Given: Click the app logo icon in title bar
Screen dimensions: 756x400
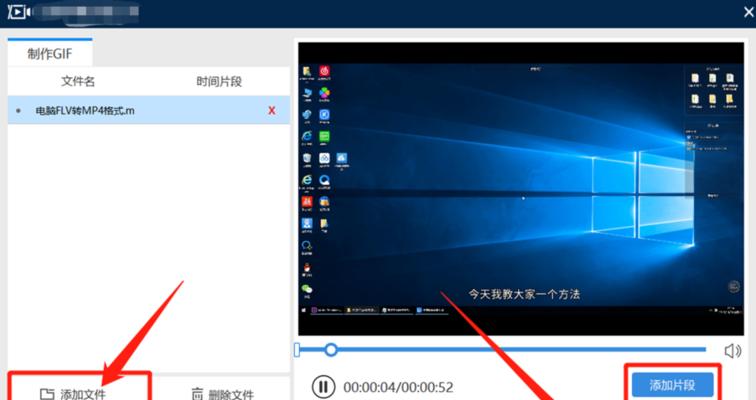Looking at the screenshot, I should click(x=19, y=12).
